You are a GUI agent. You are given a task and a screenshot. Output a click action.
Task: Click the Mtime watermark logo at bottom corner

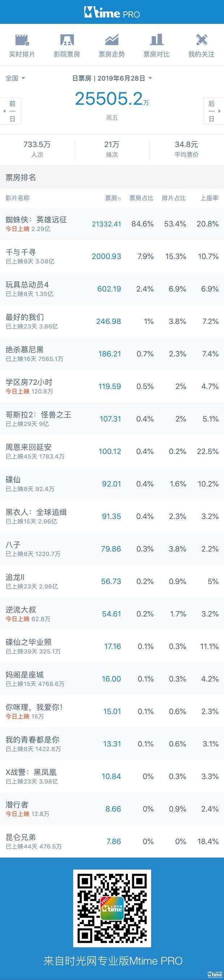click(215, 974)
